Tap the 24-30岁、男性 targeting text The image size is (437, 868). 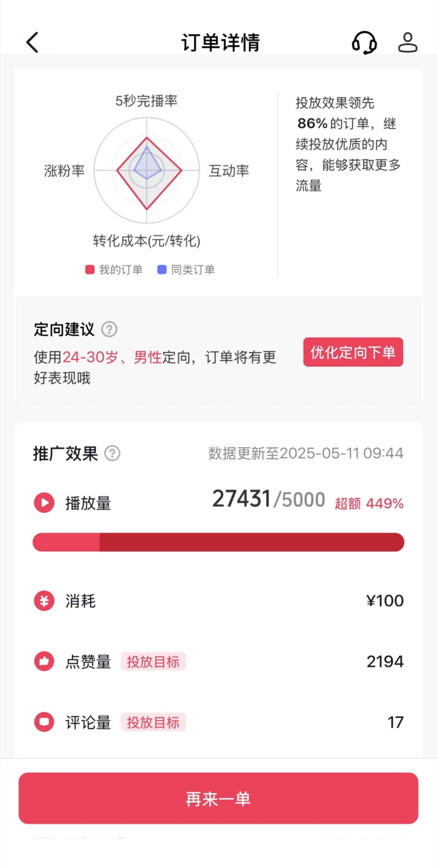click(x=112, y=357)
